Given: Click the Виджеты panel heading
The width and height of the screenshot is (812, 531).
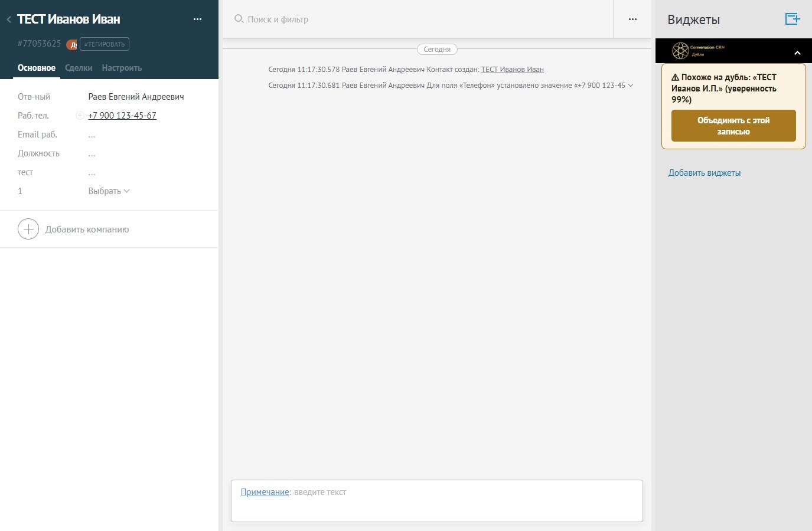Looking at the screenshot, I should (x=693, y=19).
